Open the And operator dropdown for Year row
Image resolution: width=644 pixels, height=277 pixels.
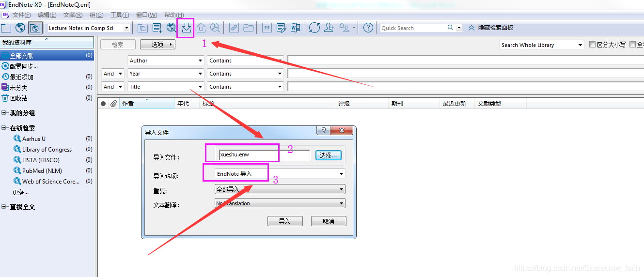pos(113,74)
